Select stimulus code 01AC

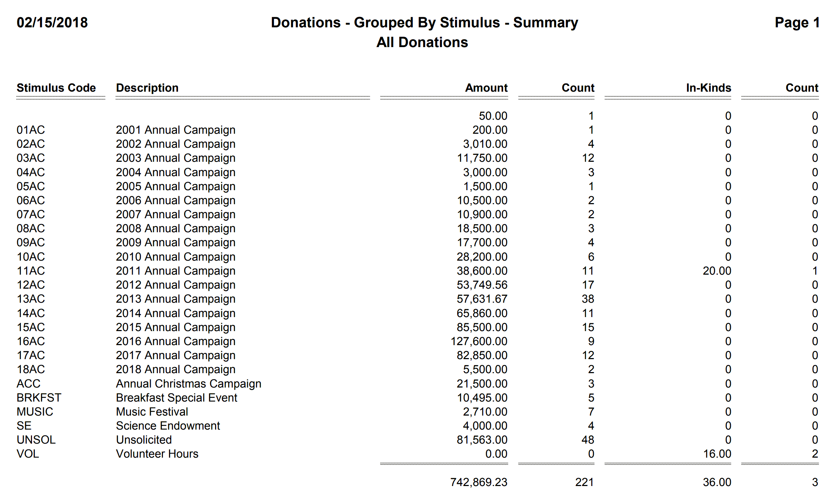(x=31, y=130)
